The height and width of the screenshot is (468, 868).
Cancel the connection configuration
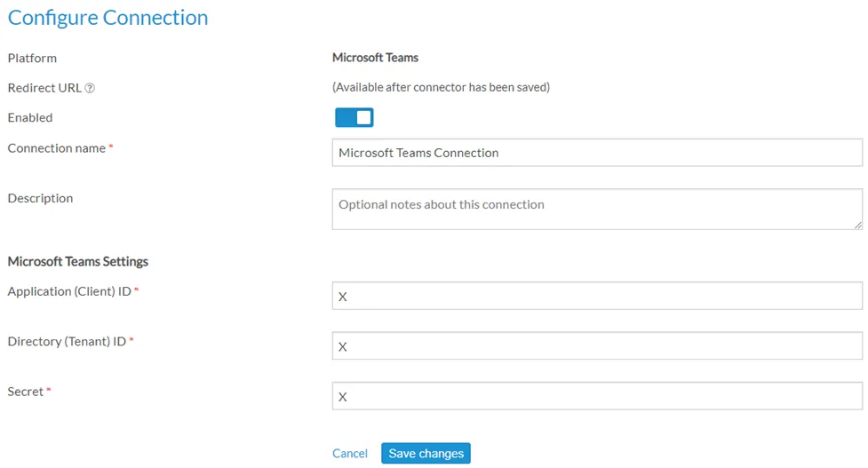(350, 454)
